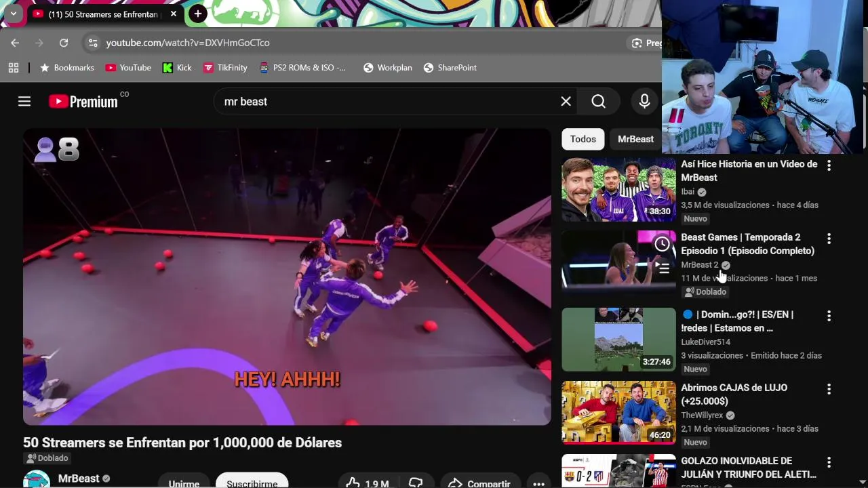Image resolution: width=868 pixels, height=488 pixels.
Task: Open options menu for Beast Games video
Action: tap(829, 239)
